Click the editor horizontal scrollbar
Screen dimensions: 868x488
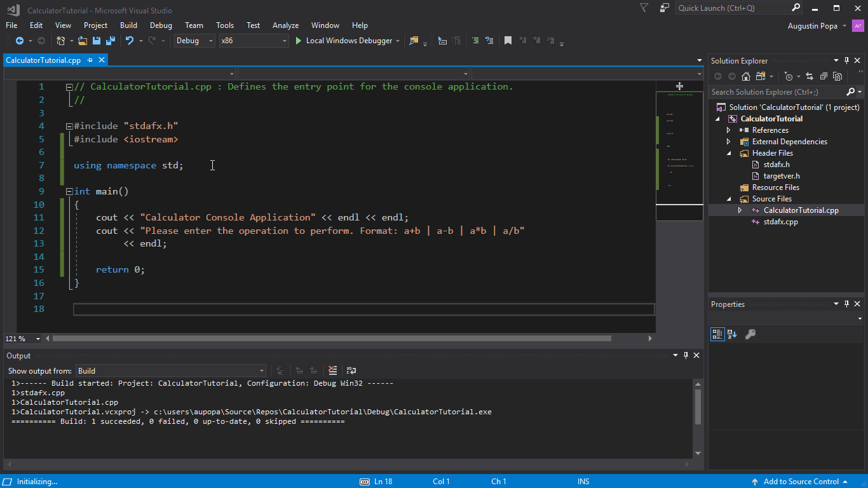click(330, 339)
